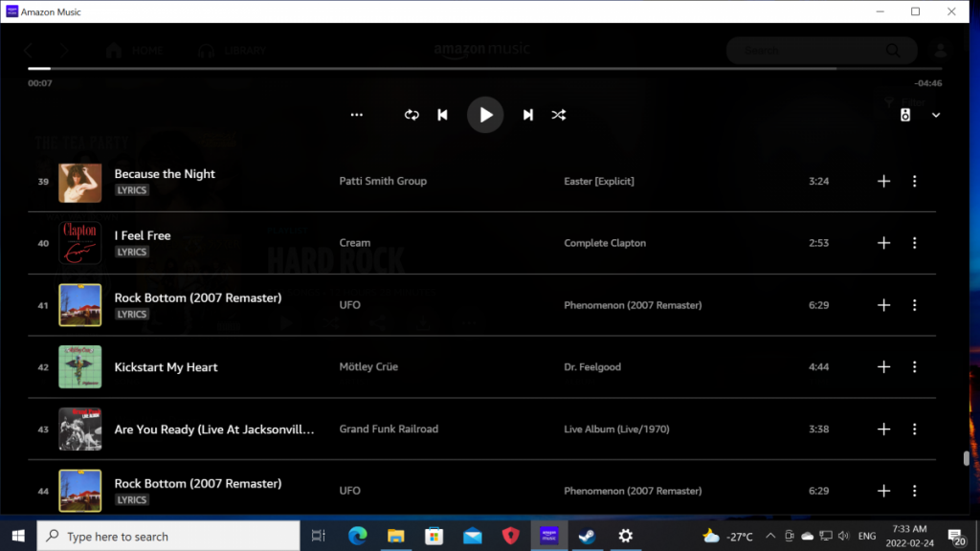Select the Because the Night album cover
Viewport: 980px width, 551px height.
[80, 183]
